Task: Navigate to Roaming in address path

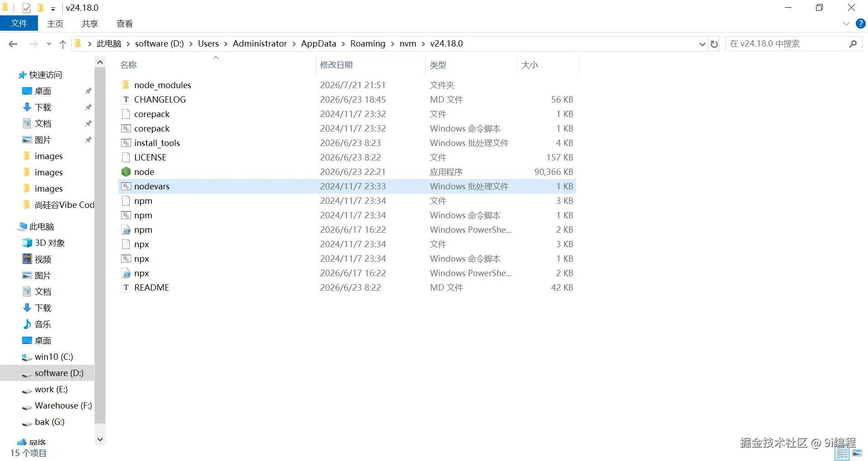Action: coord(368,44)
